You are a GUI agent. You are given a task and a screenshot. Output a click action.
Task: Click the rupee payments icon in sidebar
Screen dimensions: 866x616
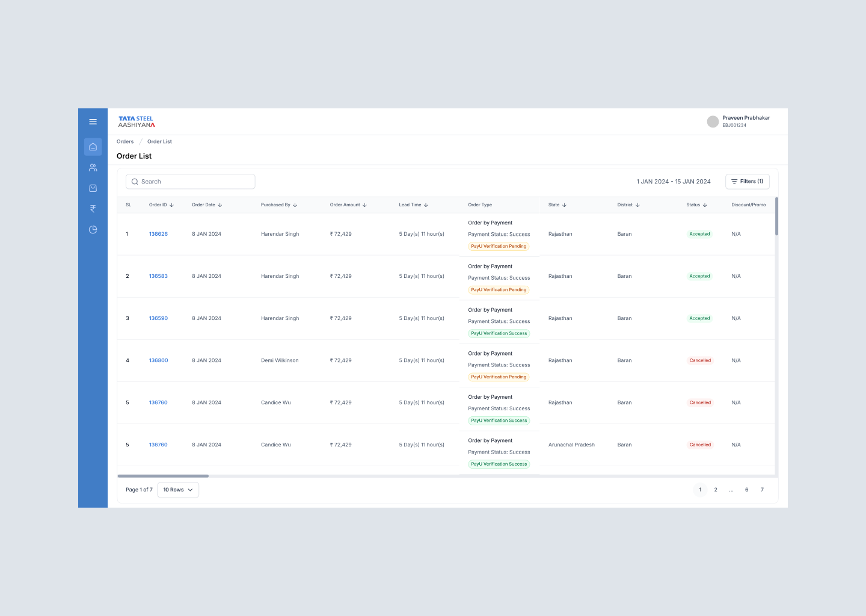pos(93,209)
